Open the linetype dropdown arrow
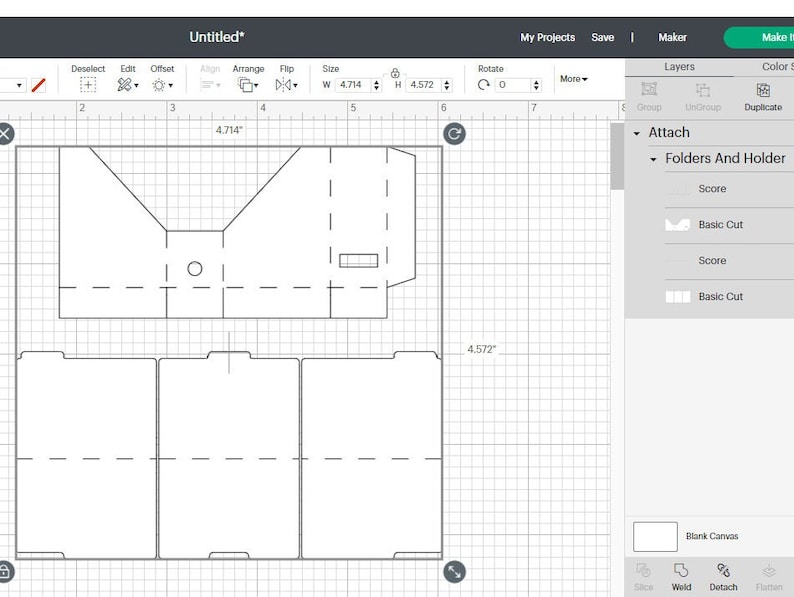The width and height of the screenshot is (794, 597). pyautogui.click(x=19, y=85)
